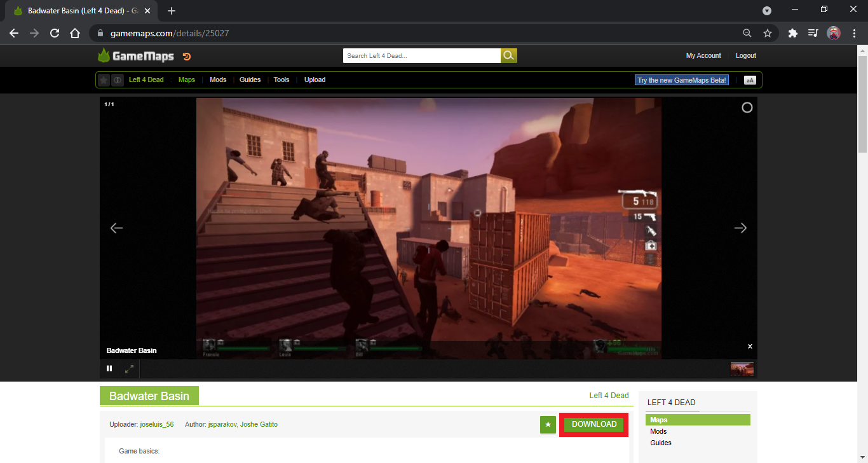Image resolution: width=868 pixels, height=463 pixels.
Task: View site security info via lock icon
Action: pyautogui.click(x=101, y=33)
